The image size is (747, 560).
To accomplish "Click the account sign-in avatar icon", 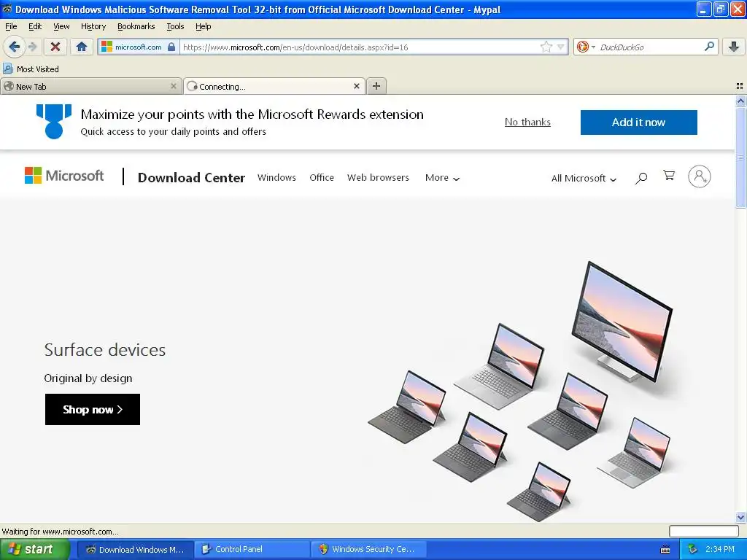I will (x=699, y=176).
